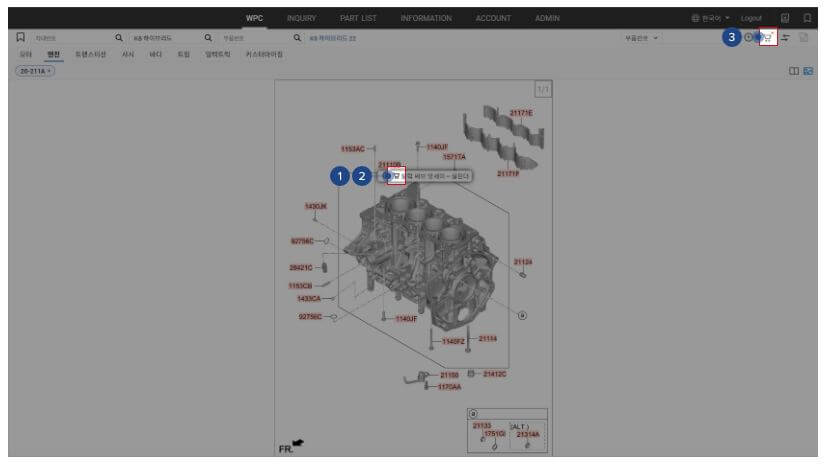Select the 바디 category tab
828x467 pixels.
point(155,54)
